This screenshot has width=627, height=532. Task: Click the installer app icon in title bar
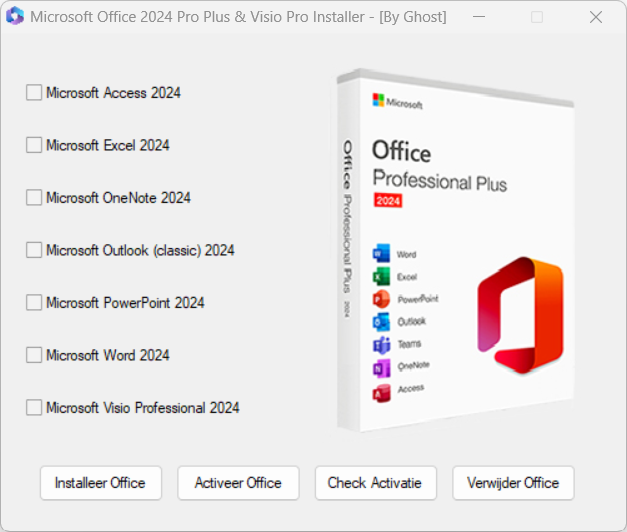pyautogui.click(x=15, y=16)
